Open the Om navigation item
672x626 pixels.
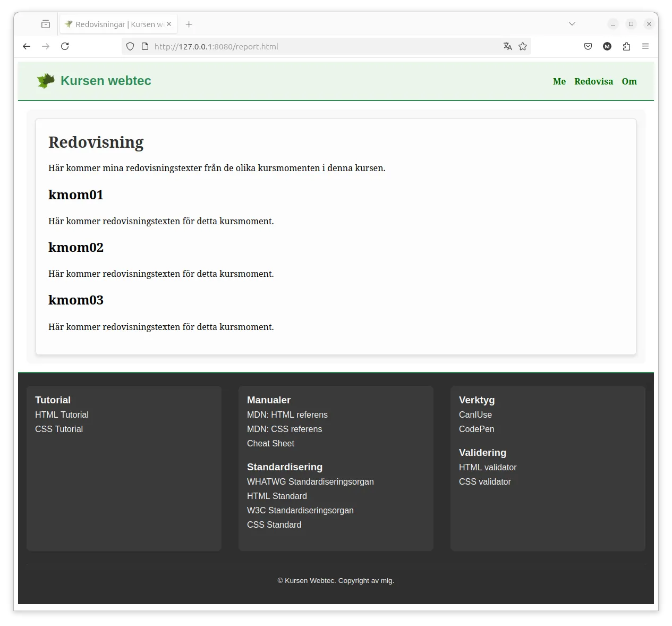(x=629, y=81)
